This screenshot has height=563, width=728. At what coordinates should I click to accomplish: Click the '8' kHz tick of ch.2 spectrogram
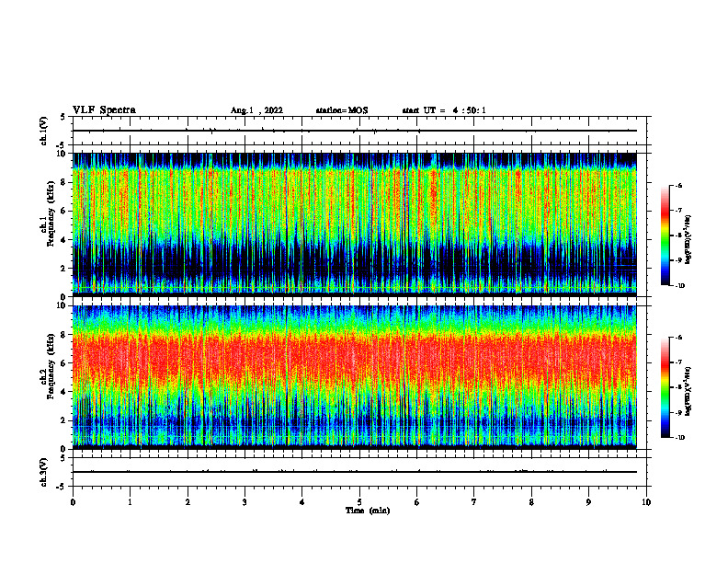point(64,335)
